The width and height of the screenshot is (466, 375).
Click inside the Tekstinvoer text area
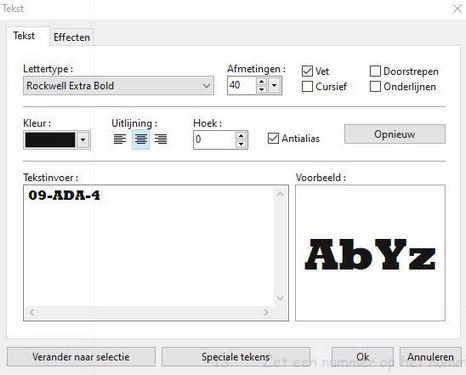(x=149, y=246)
